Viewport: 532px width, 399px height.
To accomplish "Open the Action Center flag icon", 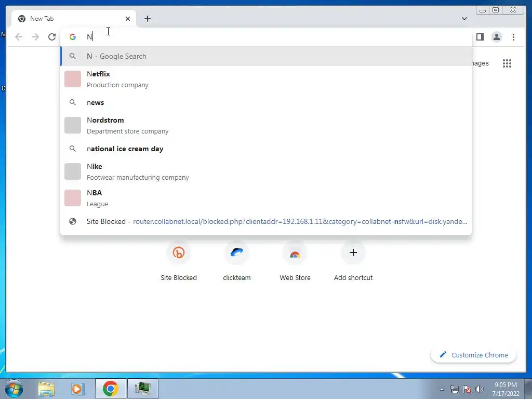I will (x=467, y=389).
